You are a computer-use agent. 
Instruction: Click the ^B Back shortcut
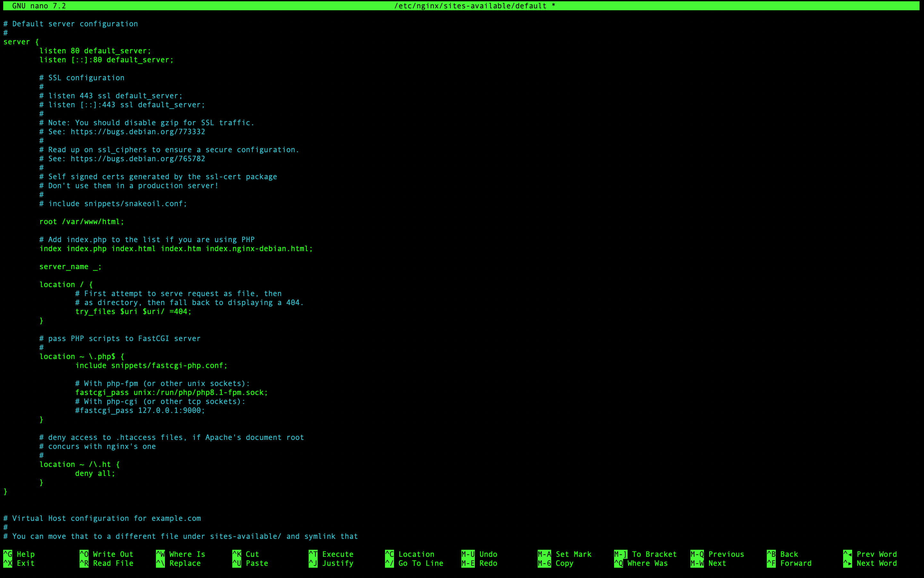pyautogui.click(x=782, y=554)
